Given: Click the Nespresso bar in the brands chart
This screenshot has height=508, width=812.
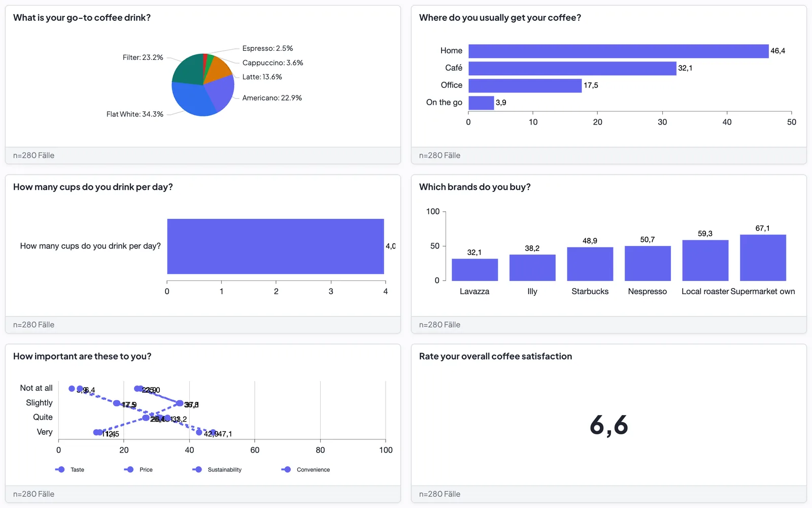Looking at the screenshot, I should tap(648, 263).
